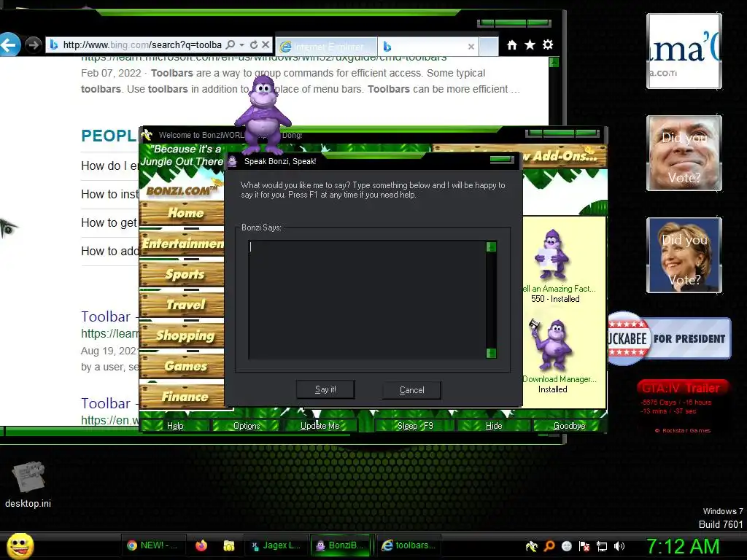Image resolution: width=747 pixels, height=560 pixels.
Task: Open the Finance section in BonziWORLD
Action: (182, 396)
